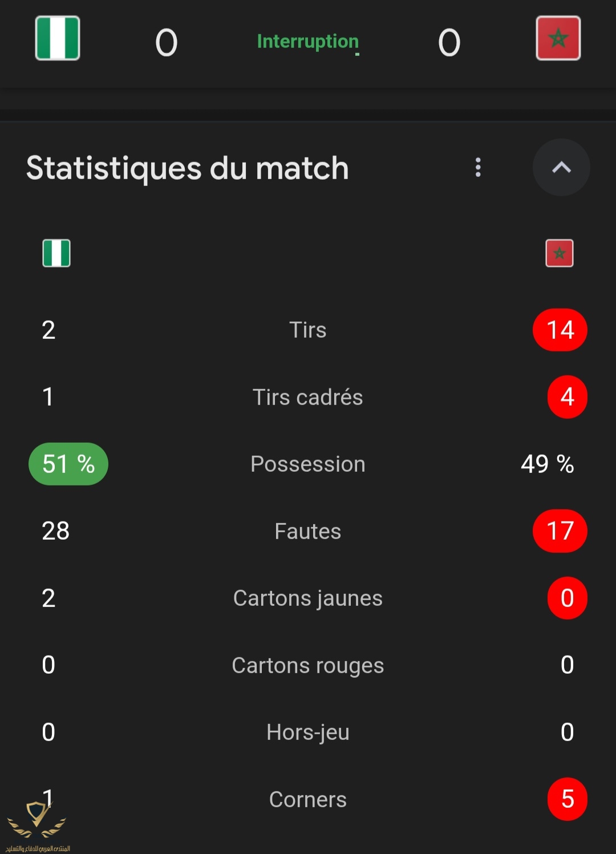
Task: Tap the red 5 corners badge
Action: pyautogui.click(x=567, y=799)
